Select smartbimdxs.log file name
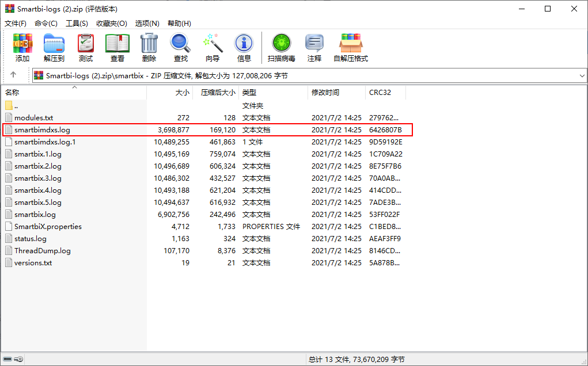The height and width of the screenshot is (366, 588). coord(43,130)
